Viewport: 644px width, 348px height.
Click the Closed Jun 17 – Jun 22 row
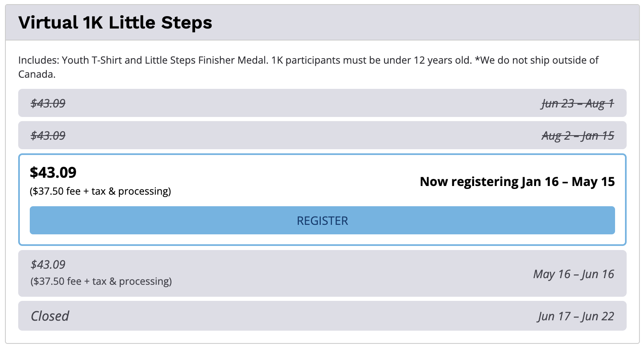322,316
